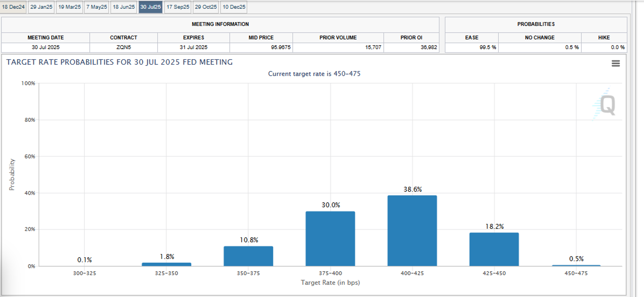Click the 0.1% data label
The height and width of the screenshot is (297, 644).
85,260
